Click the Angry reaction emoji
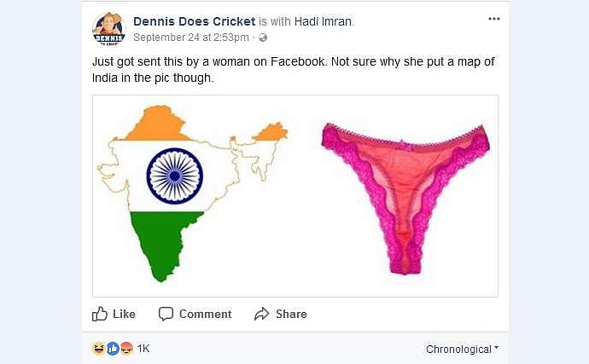This screenshot has width=589, height=364. click(127, 349)
